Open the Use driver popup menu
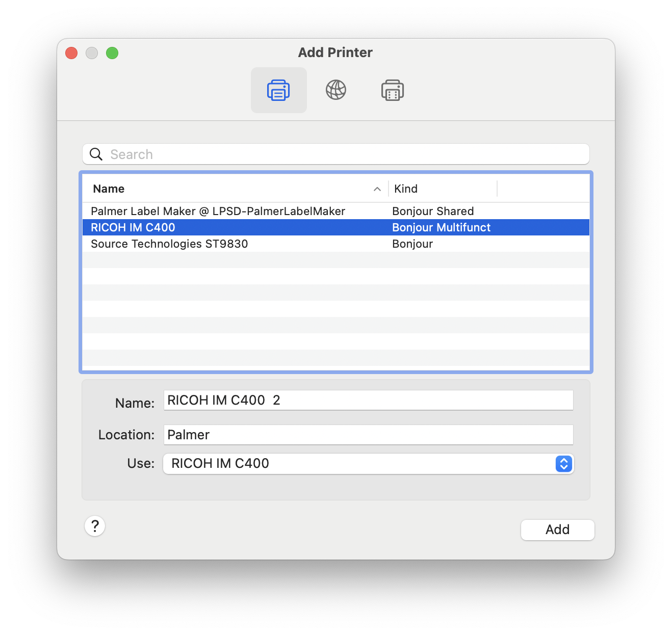The width and height of the screenshot is (672, 635). (x=357, y=464)
